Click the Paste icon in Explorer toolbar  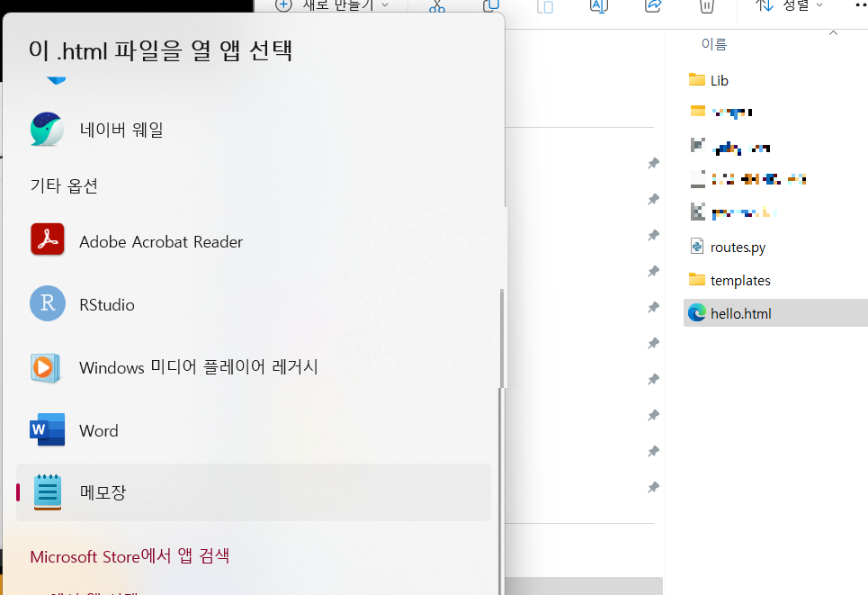pyautogui.click(x=545, y=6)
